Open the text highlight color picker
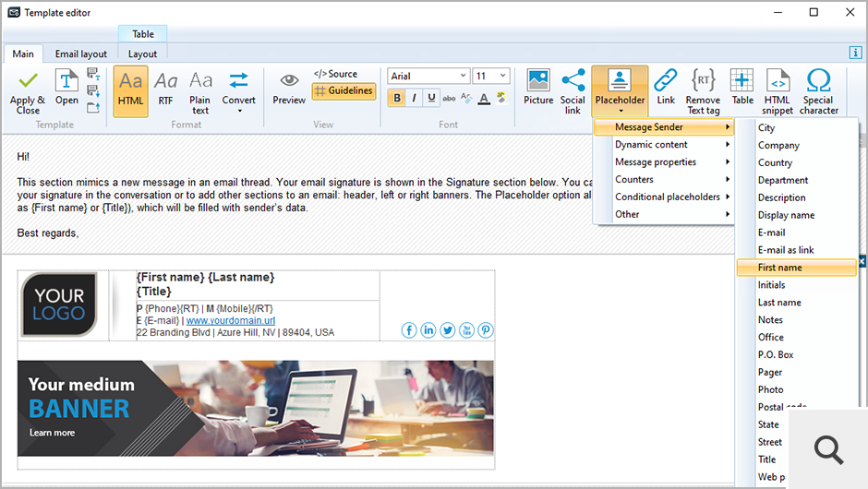The height and width of the screenshot is (489, 868). [x=501, y=98]
